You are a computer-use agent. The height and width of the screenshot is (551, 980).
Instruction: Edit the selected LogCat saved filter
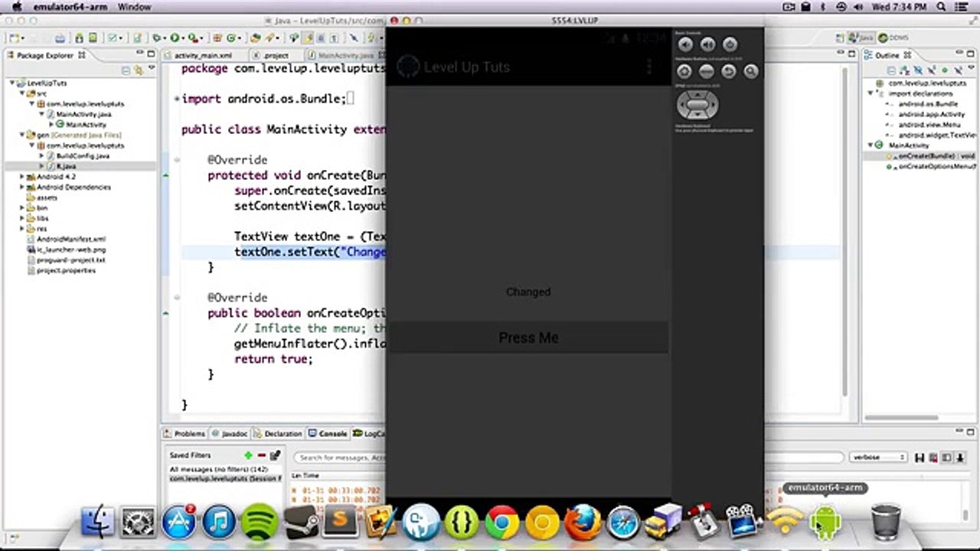(275, 455)
